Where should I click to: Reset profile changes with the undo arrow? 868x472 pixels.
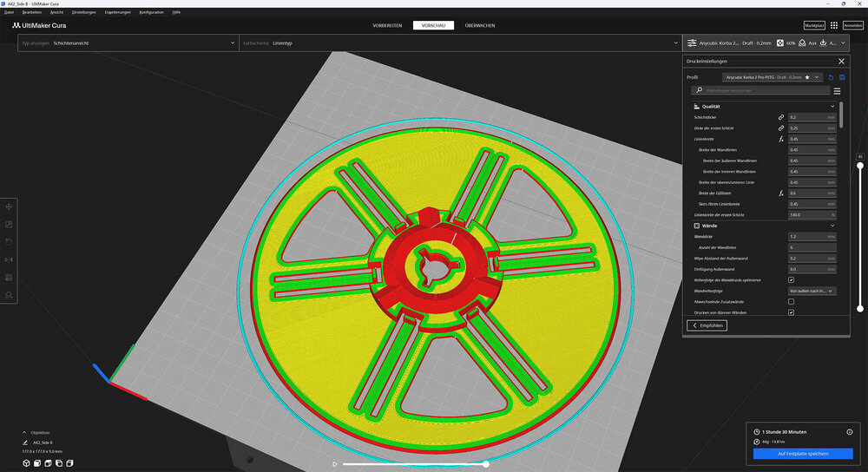[x=831, y=77]
